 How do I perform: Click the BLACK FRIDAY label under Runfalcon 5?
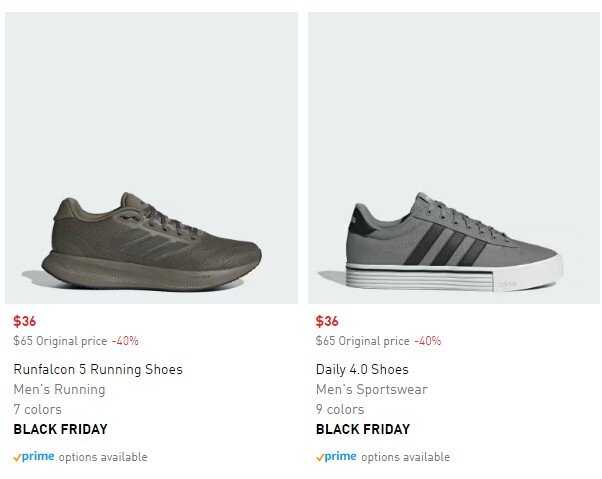pos(60,430)
